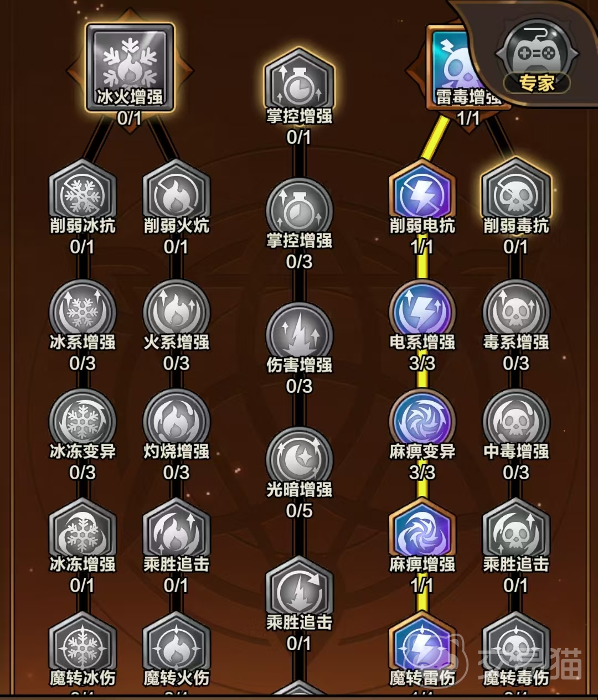
Task: Select the 冰火增强 skill node
Action: [130, 66]
